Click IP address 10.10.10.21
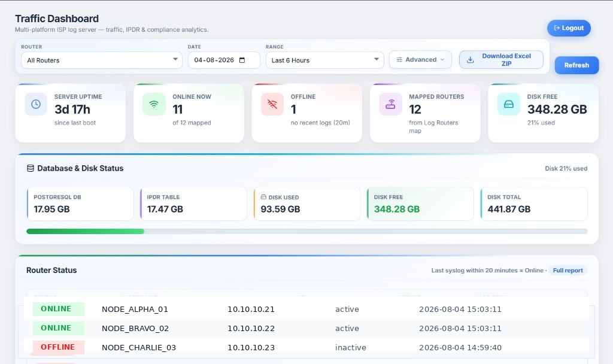613x364 pixels. coord(251,310)
